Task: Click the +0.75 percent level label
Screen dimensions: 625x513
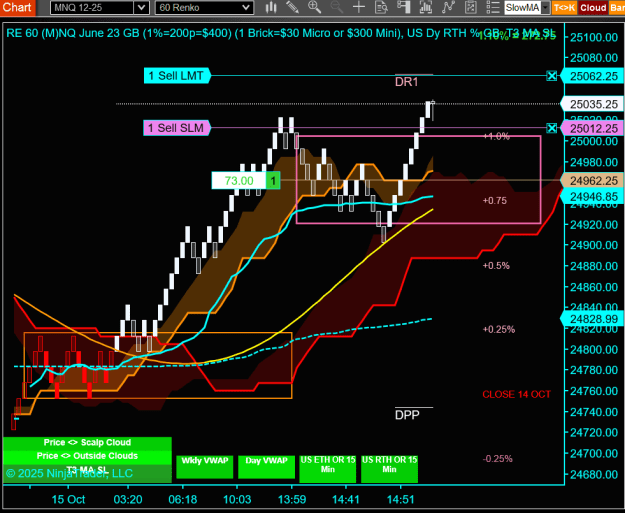Action: [x=495, y=200]
